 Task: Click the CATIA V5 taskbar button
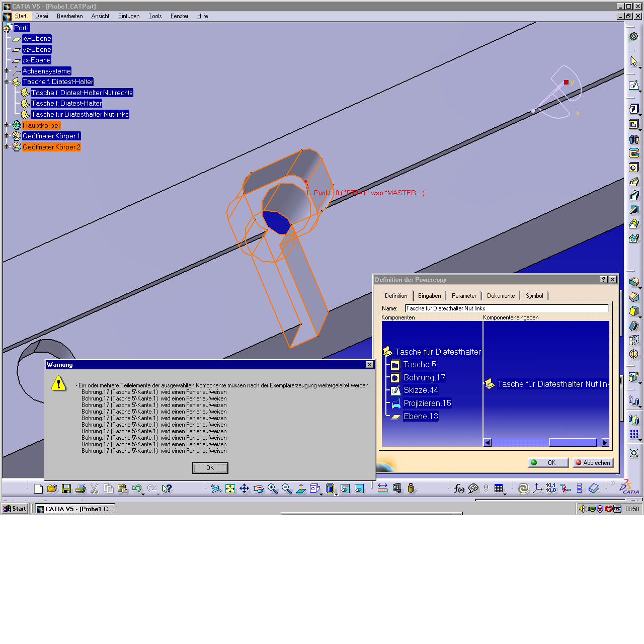click(75, 509)
